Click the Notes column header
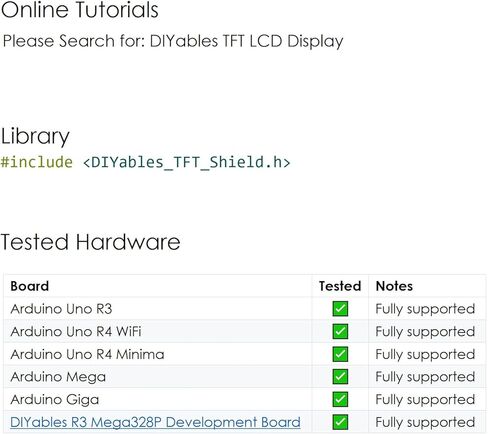The image size is (488, 434). coord(394,286)
